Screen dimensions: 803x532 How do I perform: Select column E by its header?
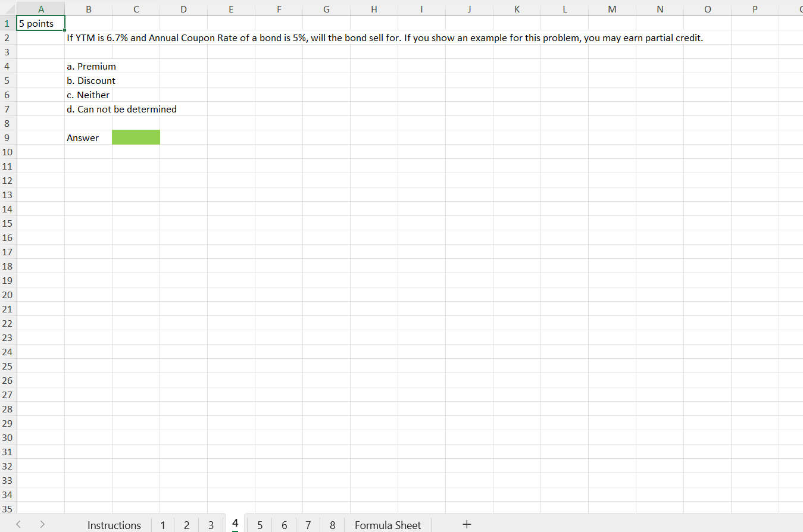[231, 9]
